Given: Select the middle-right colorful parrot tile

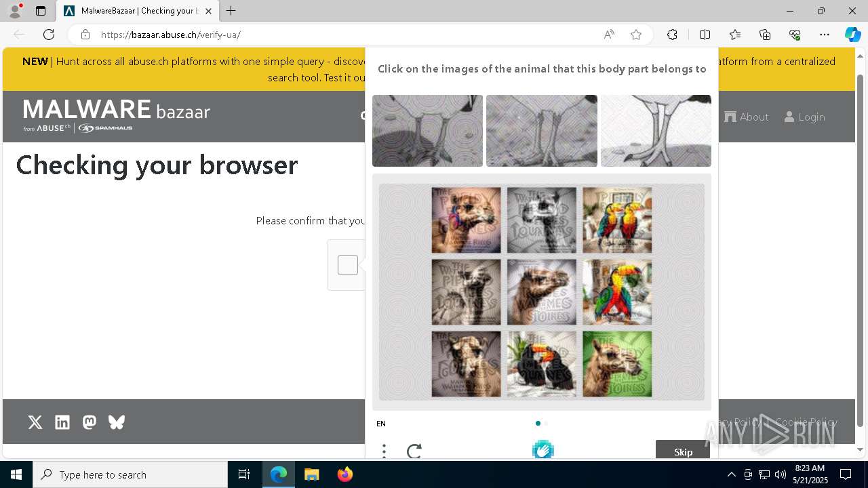Looking at the screenshot, I should click(617, 292).
